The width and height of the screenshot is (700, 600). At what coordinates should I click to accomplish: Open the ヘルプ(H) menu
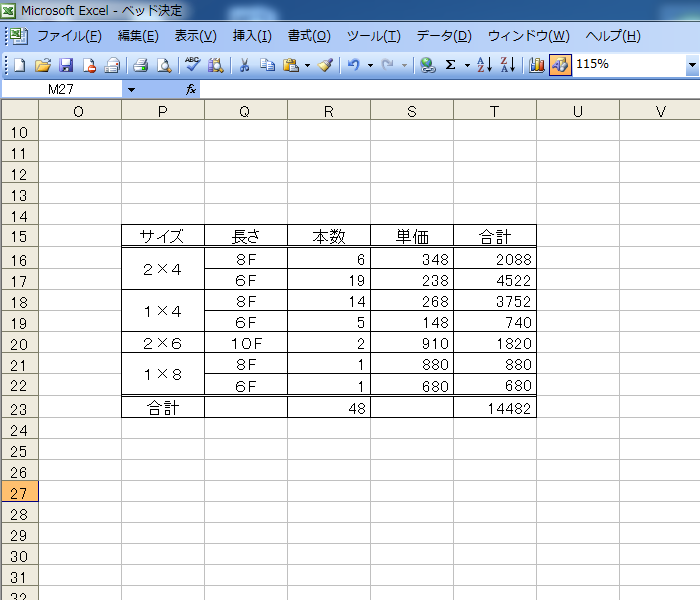(613, 36)
